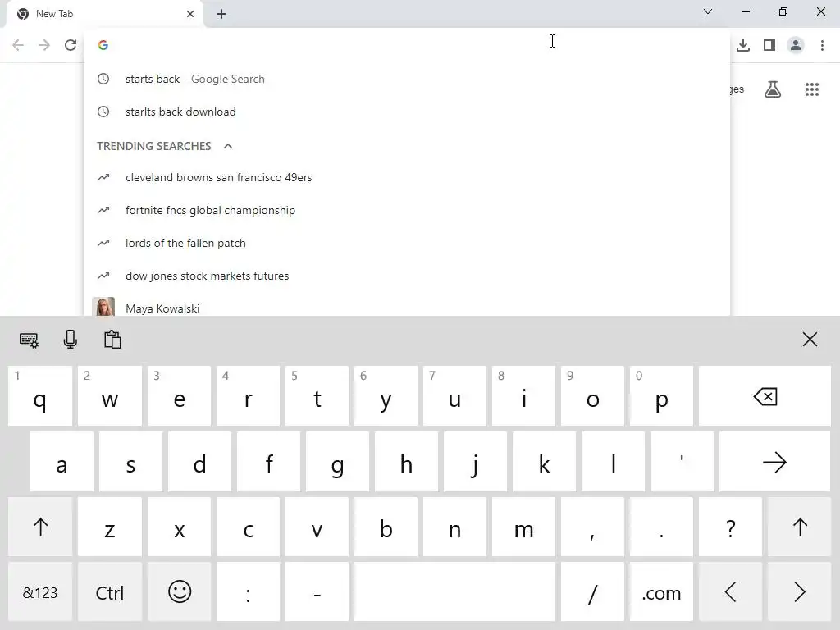Tap the hyphen key
Screen dimensions: 840x630
click(317, 592)
